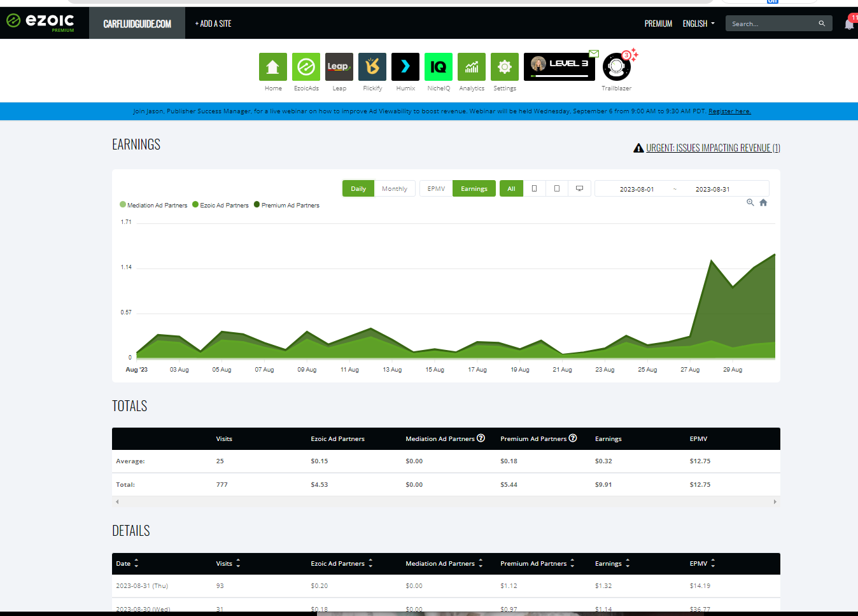
Task: Click the mail envelope on Level badge
Action: coord(593,53)
